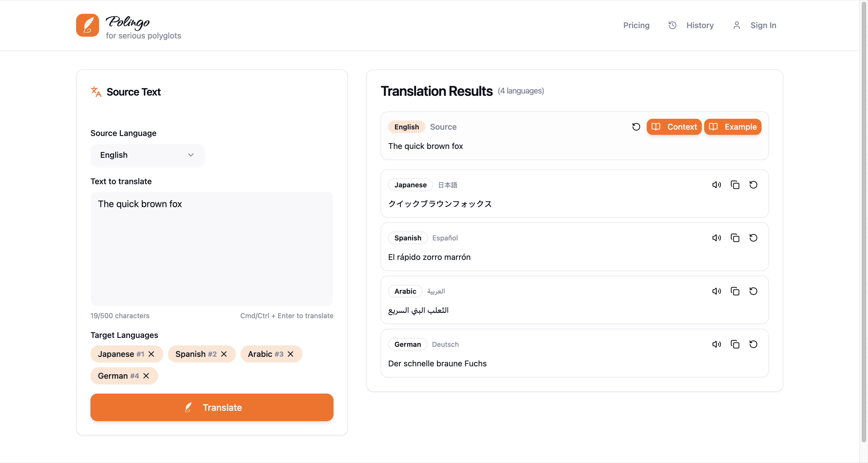
Task: Click the Example button
Action: click(x=732, y=127)
